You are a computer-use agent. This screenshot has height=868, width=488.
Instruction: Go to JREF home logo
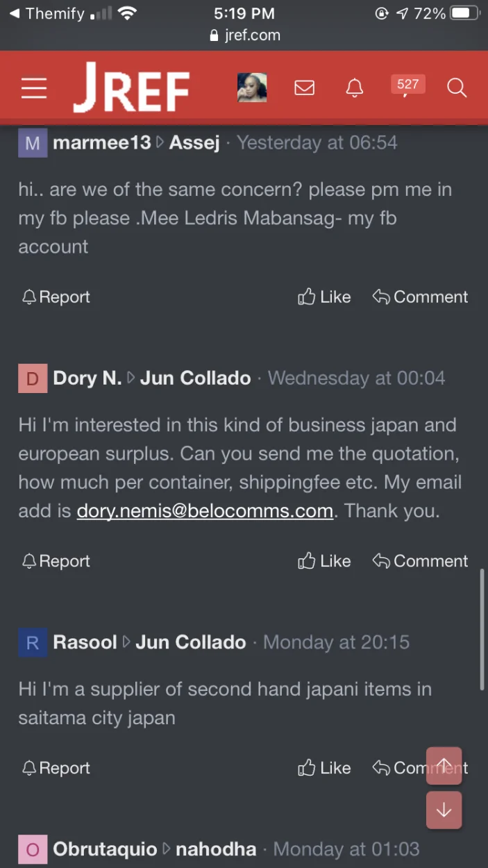[x=132, y=87]
